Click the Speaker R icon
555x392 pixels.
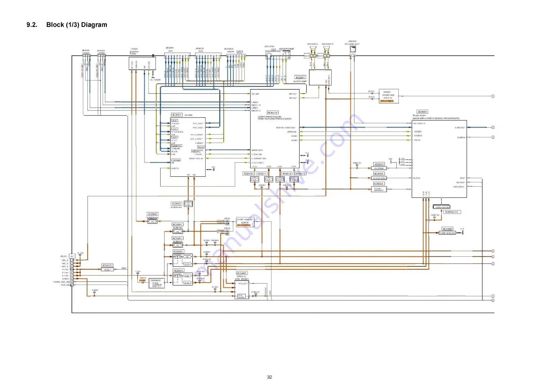click(327, 48)
